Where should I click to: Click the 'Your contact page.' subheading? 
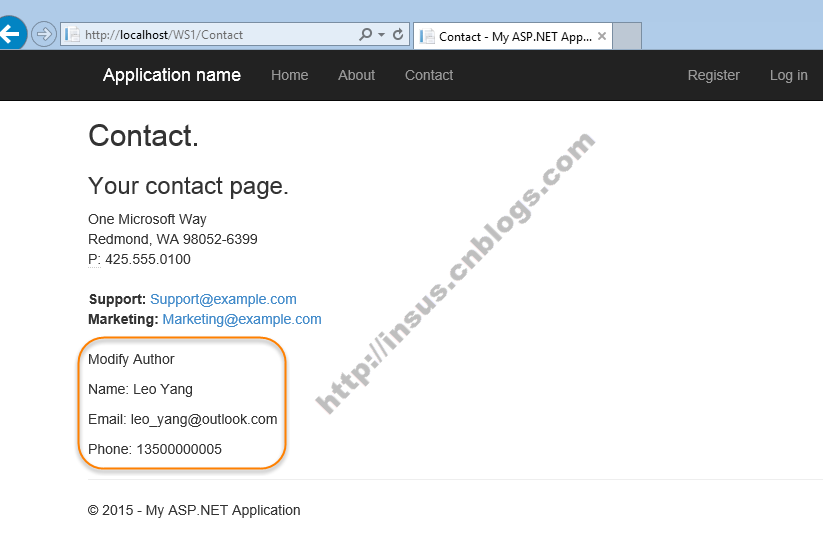tap(188, 186)
